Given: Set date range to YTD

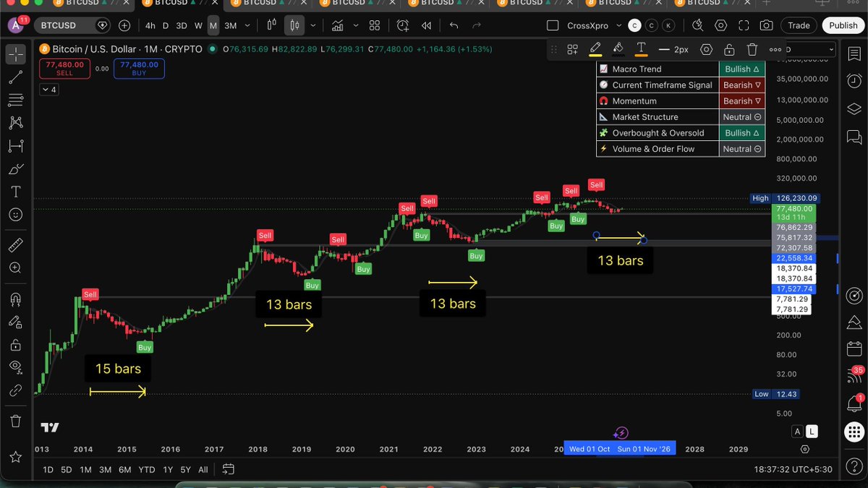Looking at the screenshot, I should pos(146,469).
